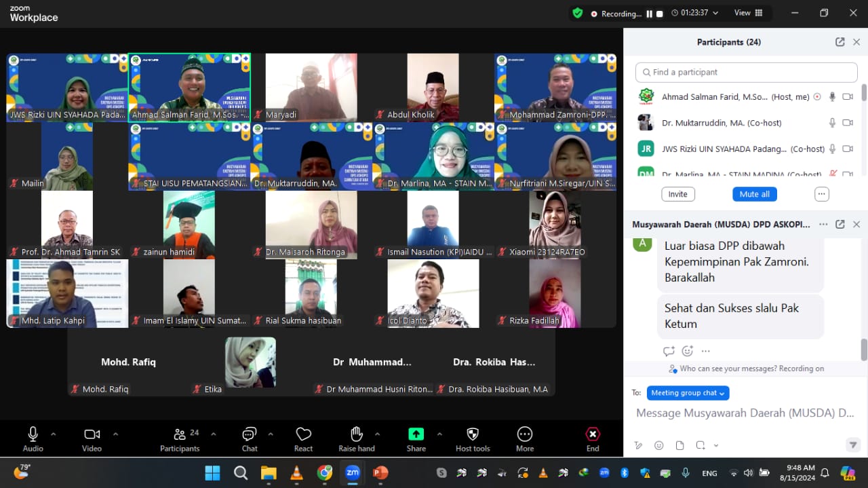
Task: Click the Find a participant search field
Action: tap(747, 72)
